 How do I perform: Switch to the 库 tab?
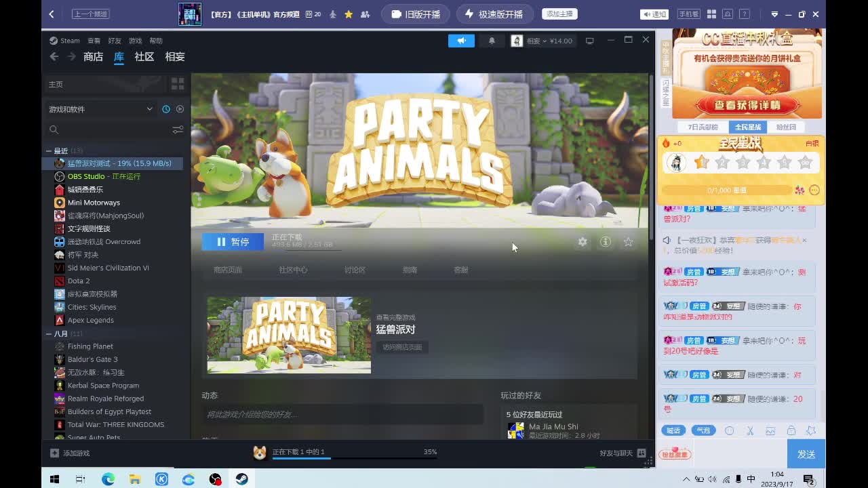pos(119,57)
